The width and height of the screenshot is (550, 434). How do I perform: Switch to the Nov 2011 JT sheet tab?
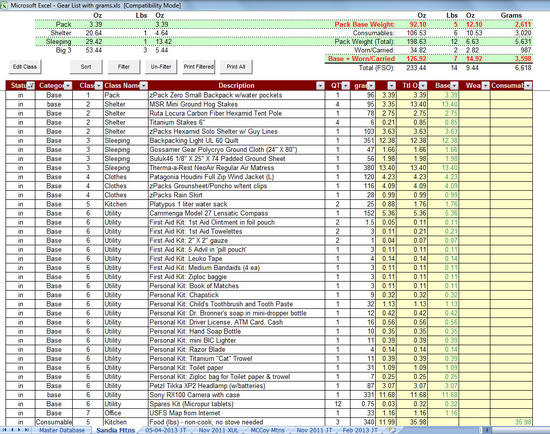click(x=314, y=430)
